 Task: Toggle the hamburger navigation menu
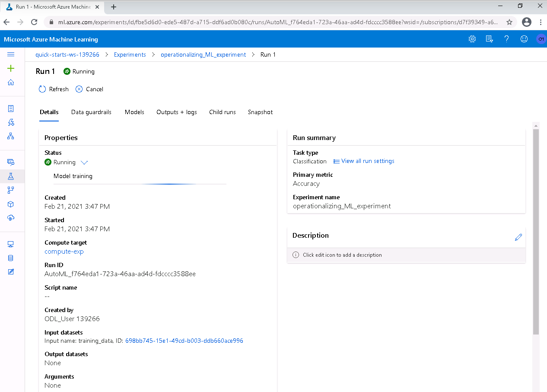[x=11, y=54]
